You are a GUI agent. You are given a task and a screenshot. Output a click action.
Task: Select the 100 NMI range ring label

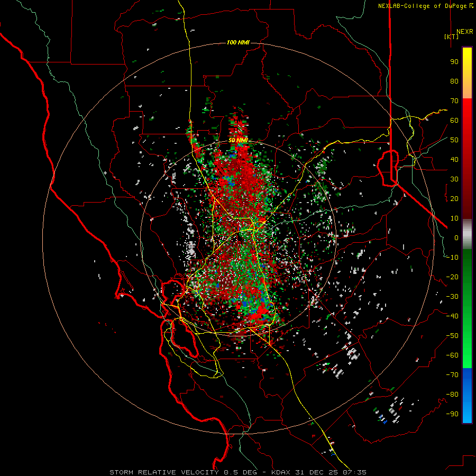pyautogui.click(x=238, y=42)
